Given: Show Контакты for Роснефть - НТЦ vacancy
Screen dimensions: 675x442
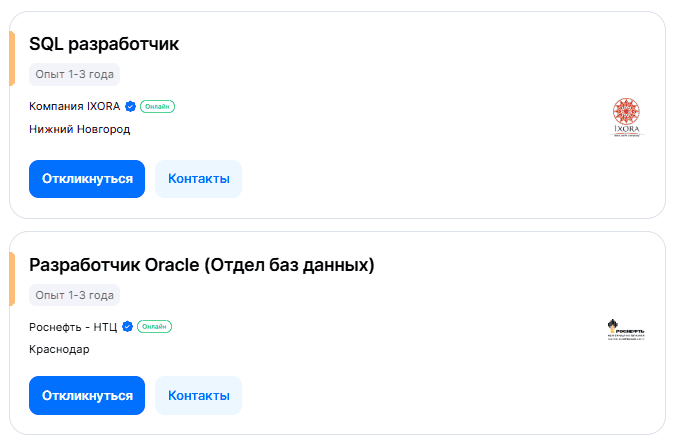Looking at the screenshot, I should pyautogui.click(x=198, y=395).
